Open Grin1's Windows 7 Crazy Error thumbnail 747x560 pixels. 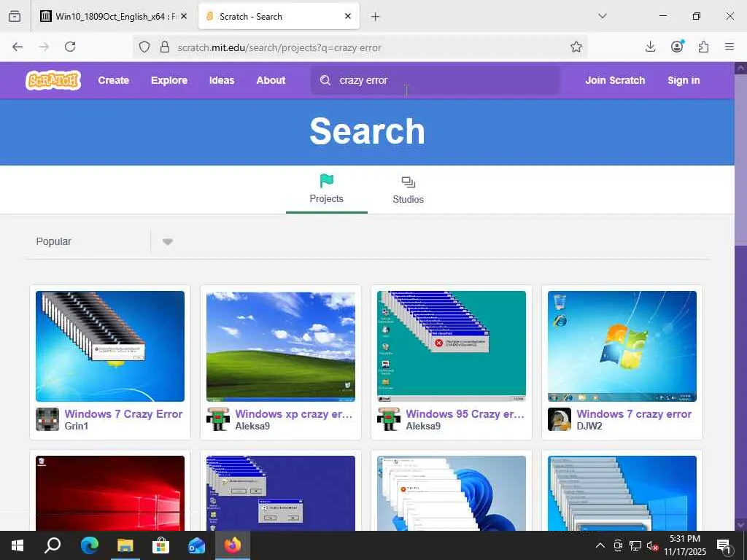tap(110, 346)
